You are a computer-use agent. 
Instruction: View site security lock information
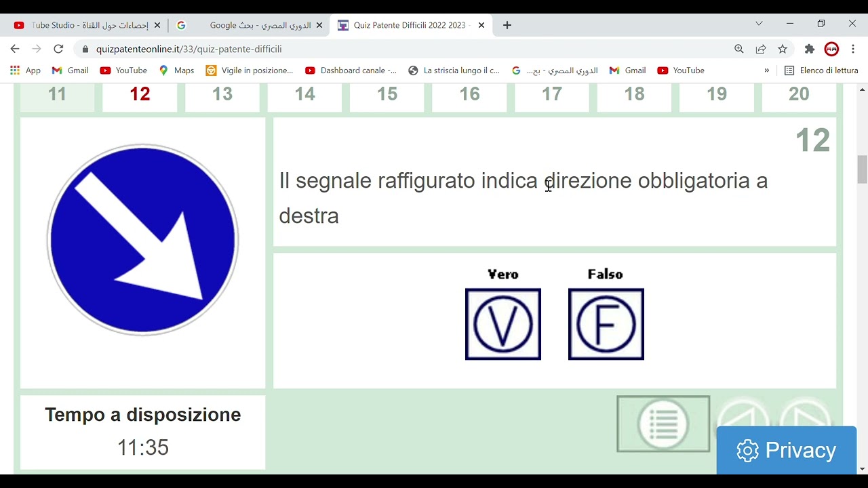click(x=85, y=49)
